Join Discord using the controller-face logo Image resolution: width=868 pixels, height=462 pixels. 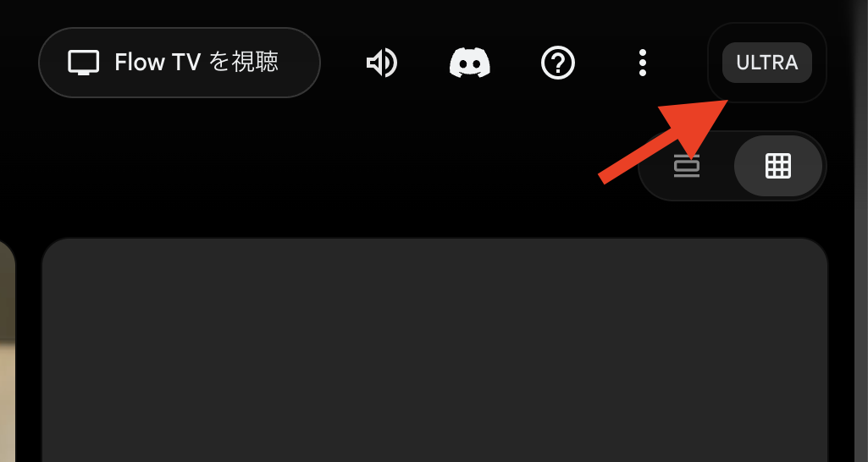click(469, 63)
